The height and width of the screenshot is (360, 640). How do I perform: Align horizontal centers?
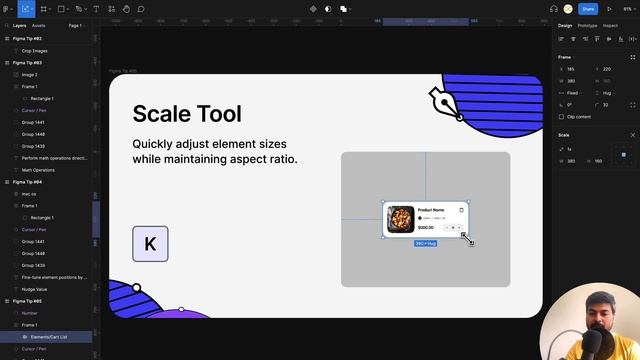(573, 39)
